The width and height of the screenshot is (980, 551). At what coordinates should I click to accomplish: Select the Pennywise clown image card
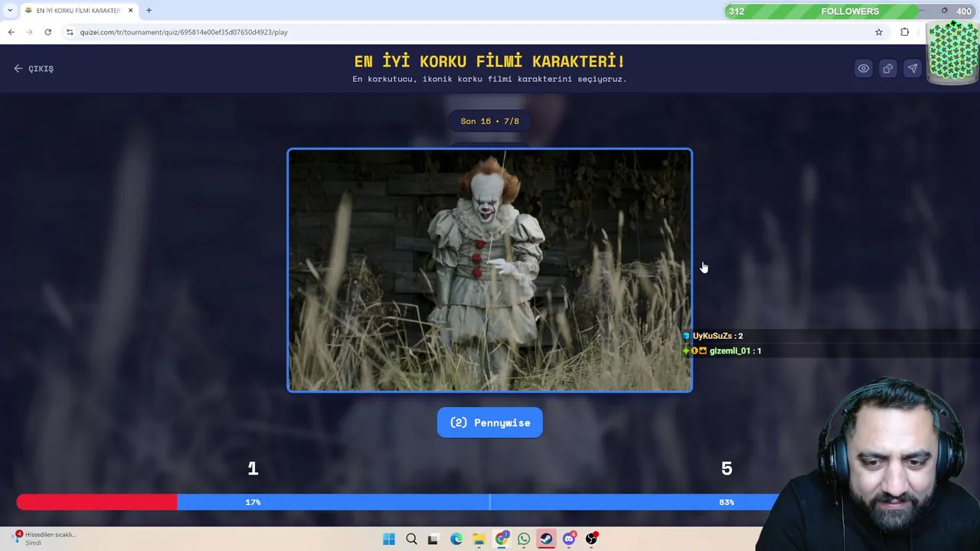[x=490, y=270]
